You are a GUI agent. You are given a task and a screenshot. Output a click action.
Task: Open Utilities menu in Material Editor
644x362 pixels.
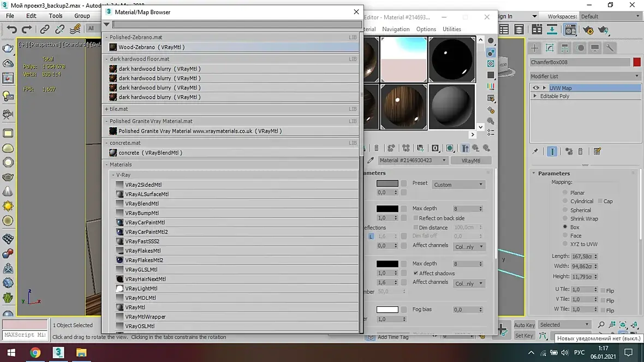point(451,29)
